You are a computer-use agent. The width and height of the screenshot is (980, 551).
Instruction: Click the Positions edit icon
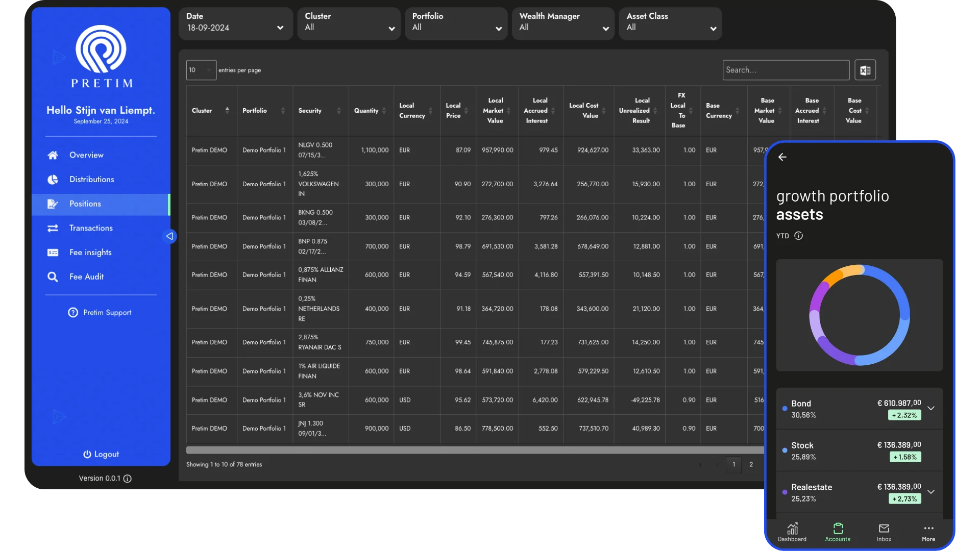(53, 204)
